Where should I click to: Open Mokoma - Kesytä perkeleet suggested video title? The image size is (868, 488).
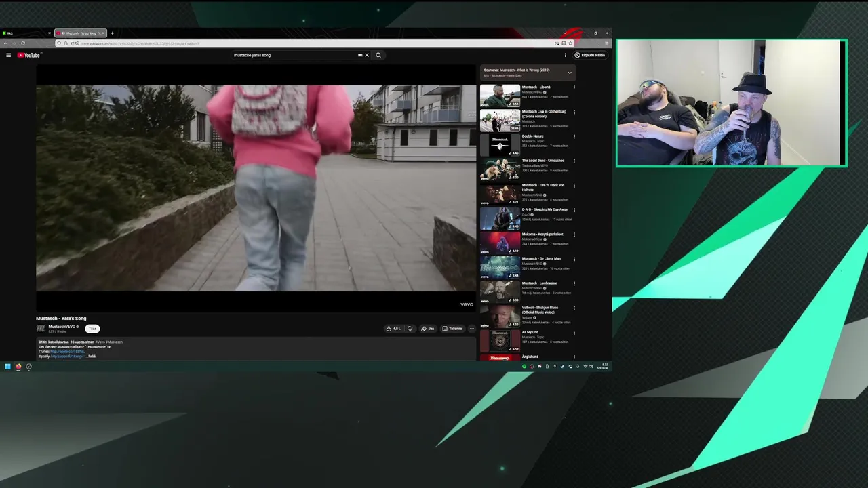[542, 234]
